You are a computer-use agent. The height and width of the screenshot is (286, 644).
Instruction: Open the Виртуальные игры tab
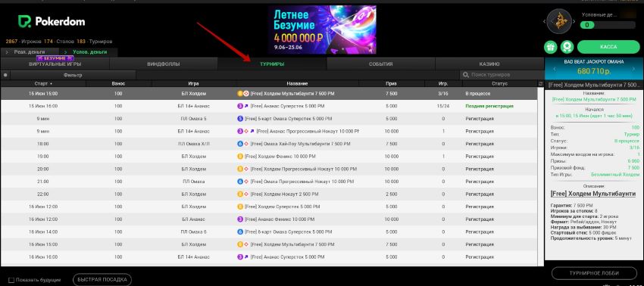(55, 64)
